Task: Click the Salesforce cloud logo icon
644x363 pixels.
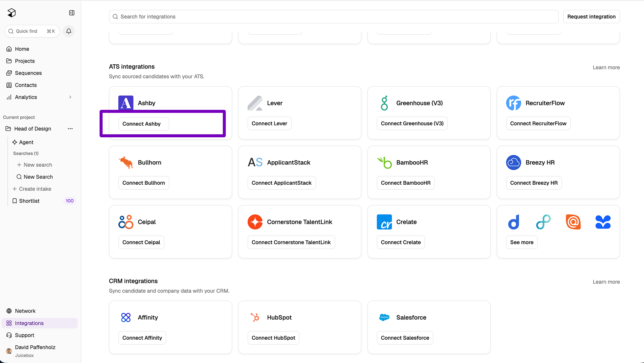Action: (x=384, y=317)
